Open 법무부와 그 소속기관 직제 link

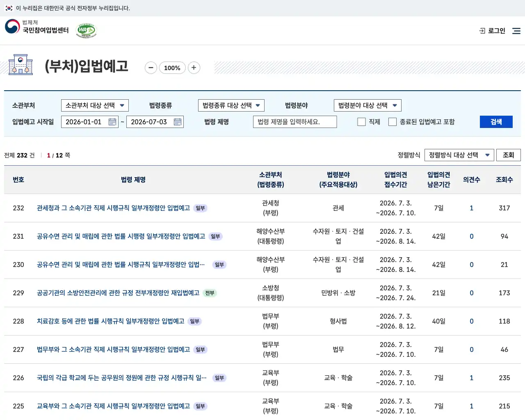[114, 349]
